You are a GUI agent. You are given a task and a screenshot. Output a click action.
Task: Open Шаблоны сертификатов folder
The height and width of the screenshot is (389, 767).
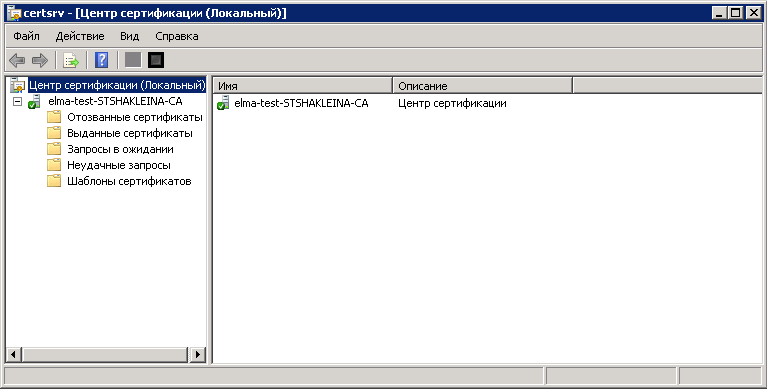pyautogui.click(x=129, y=181)
